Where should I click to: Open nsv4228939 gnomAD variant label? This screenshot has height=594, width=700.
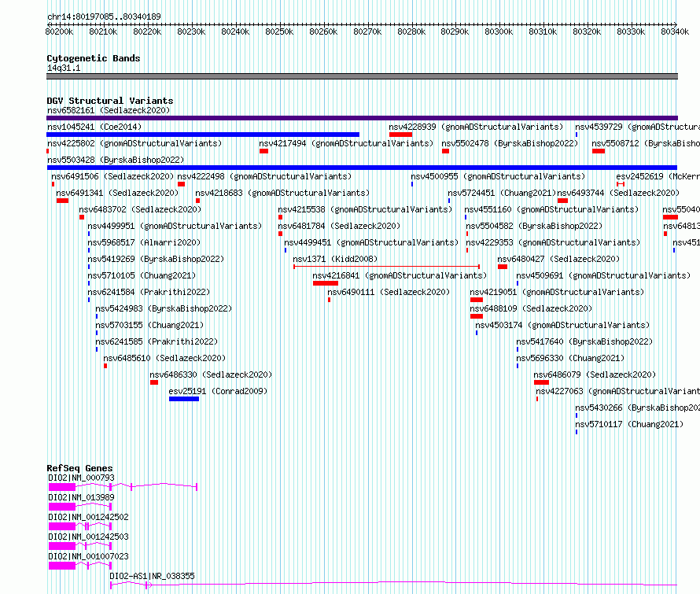(x=476, y=127)
